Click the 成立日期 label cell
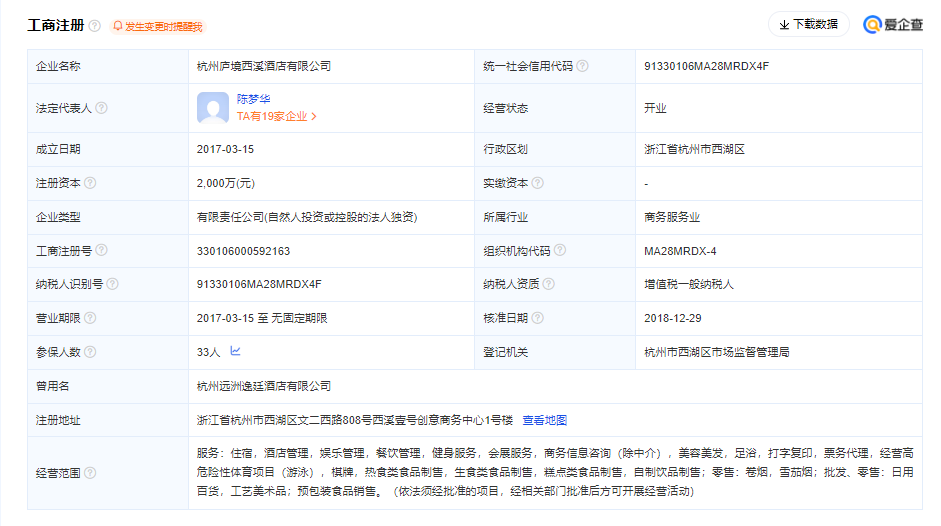 108,150
